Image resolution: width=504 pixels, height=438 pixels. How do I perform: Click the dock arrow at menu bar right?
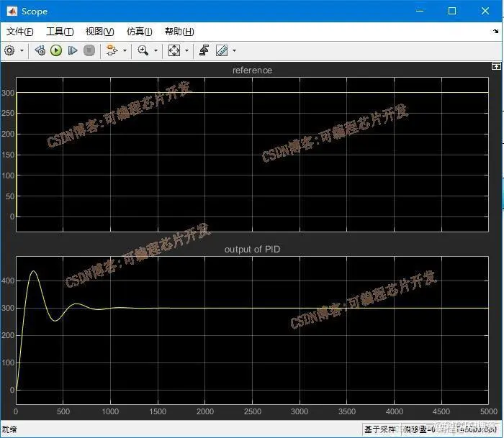point(495,31)
